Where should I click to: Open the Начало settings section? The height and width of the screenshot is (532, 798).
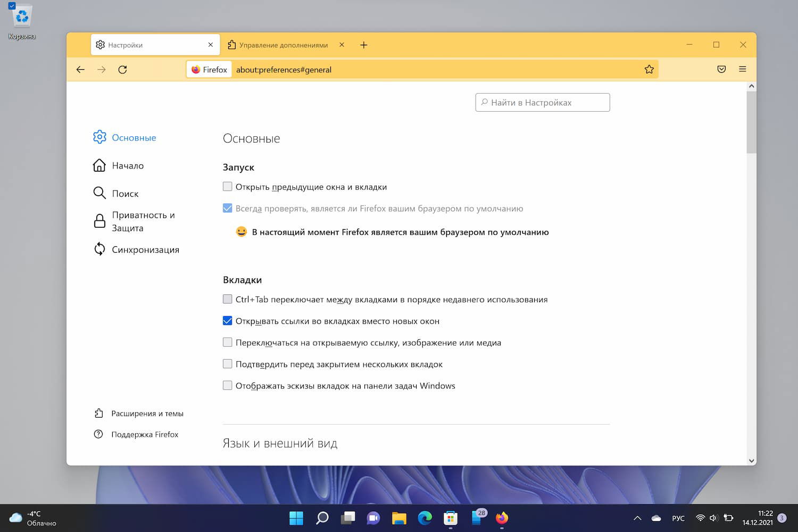118,165
